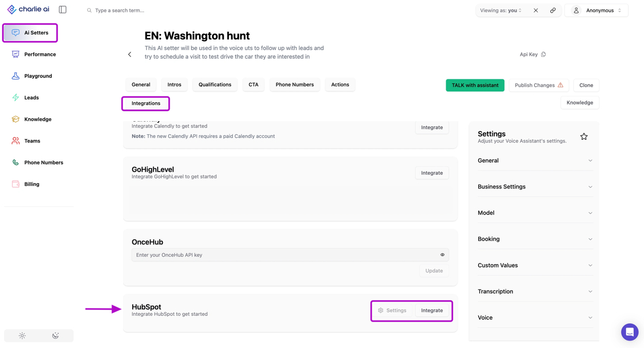
Task: Switch to Intros tab
Action: click(x=174, y=84)
